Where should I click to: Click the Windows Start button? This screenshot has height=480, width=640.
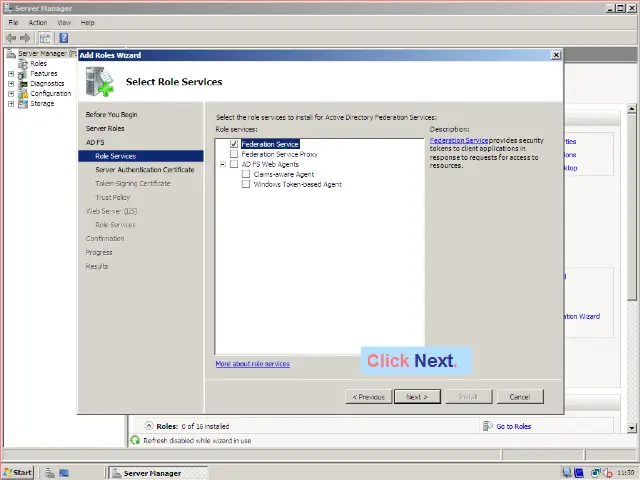click(18, 473)
